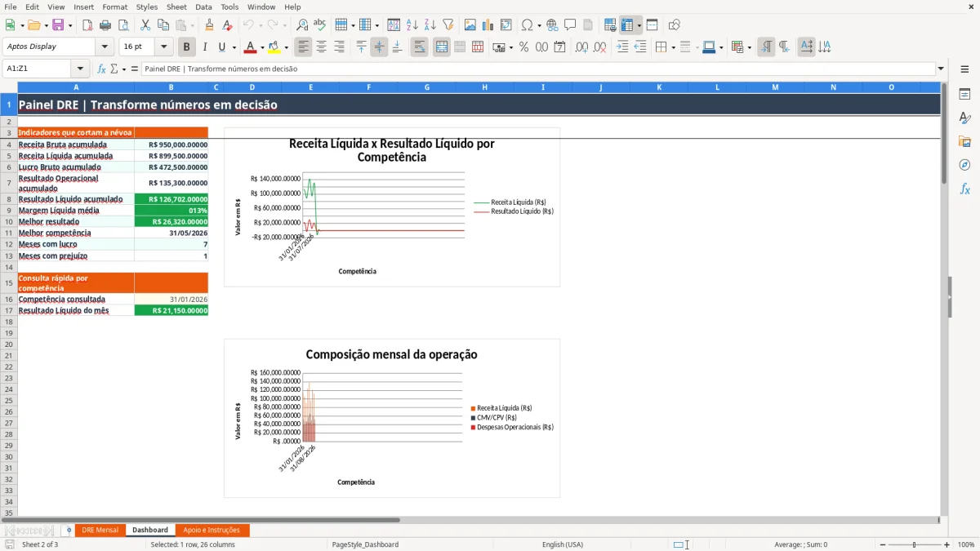Open the Font Size dropdown

164,47
